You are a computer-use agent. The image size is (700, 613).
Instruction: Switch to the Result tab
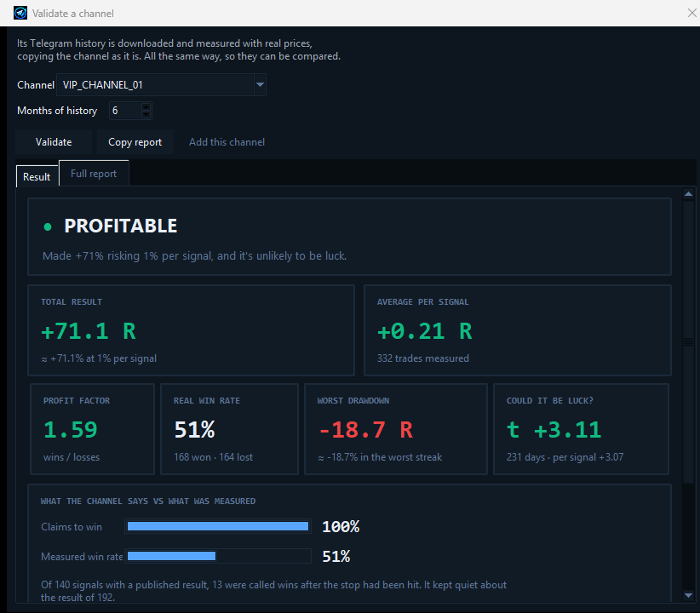pos(37,176)
